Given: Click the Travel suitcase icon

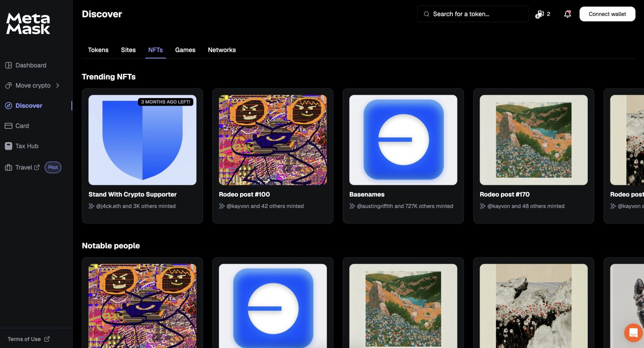Looking at the screenshot, I should [8, 167].
